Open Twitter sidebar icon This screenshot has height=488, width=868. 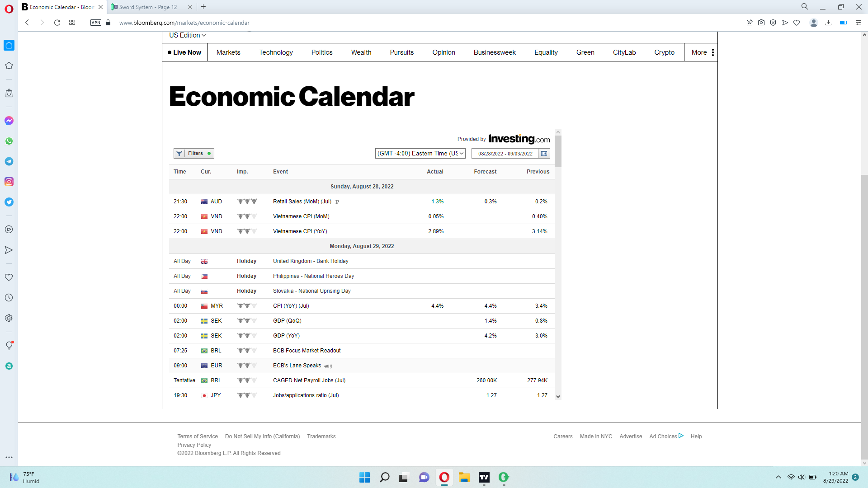pos(9,202)
